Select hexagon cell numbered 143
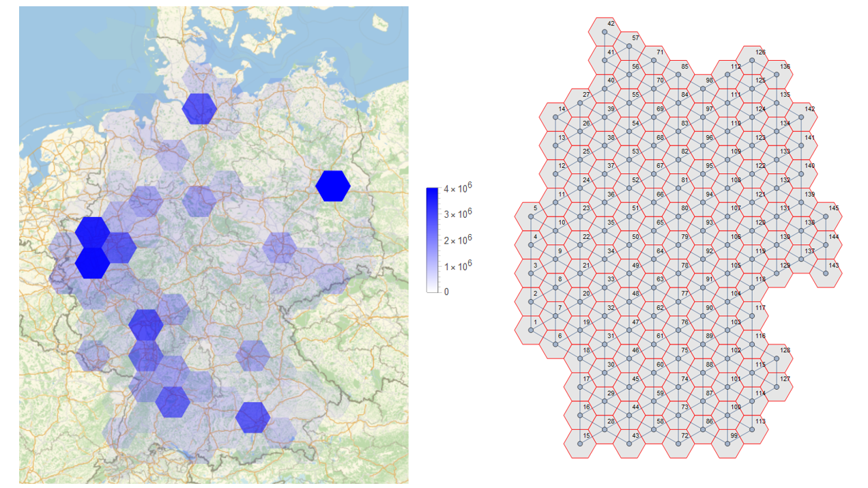Image resolution: width=868 pixels, height=488 pixels. click(x=826, y=273)
